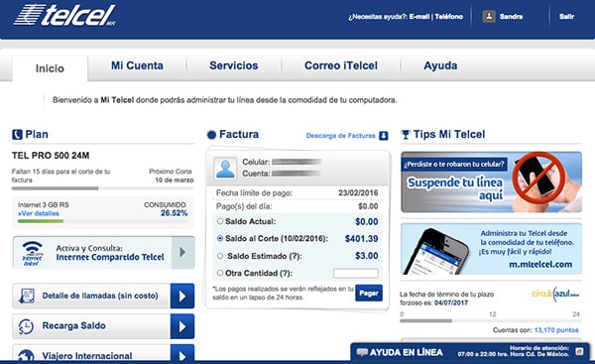The height and width of the screenshot is (364, 595).
Task: Click the Viajero Internacional button label
Action: pyautogui.click(x=87, y=356)
